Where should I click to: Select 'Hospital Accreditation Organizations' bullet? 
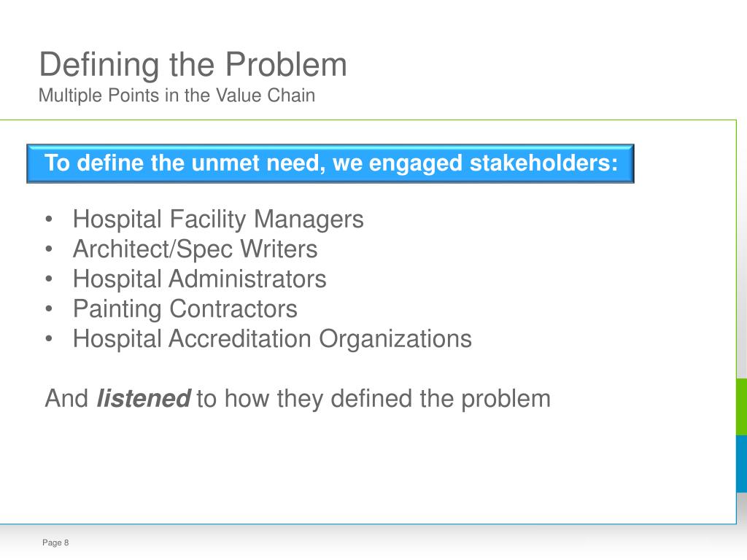(x=273, y=339)
